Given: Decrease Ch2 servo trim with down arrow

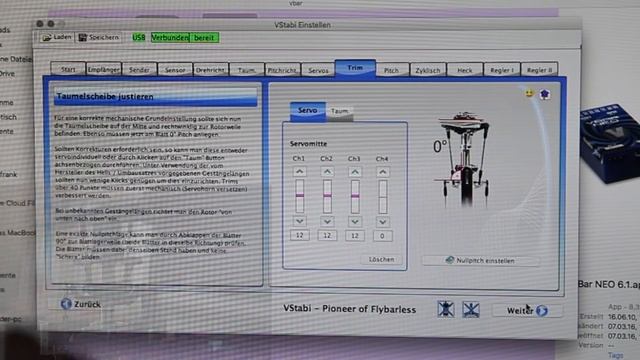Looking at the screenshot, I should pos(327,222).
